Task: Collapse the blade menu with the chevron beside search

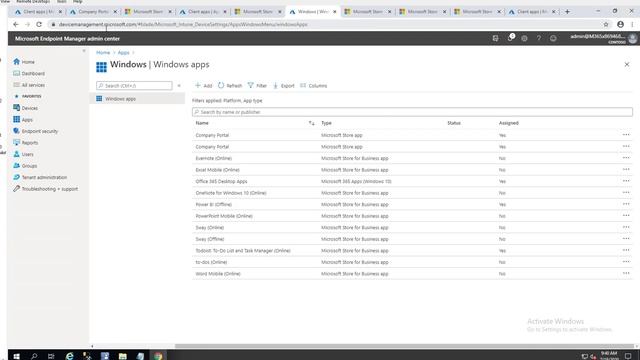Action: coord(179,86)
